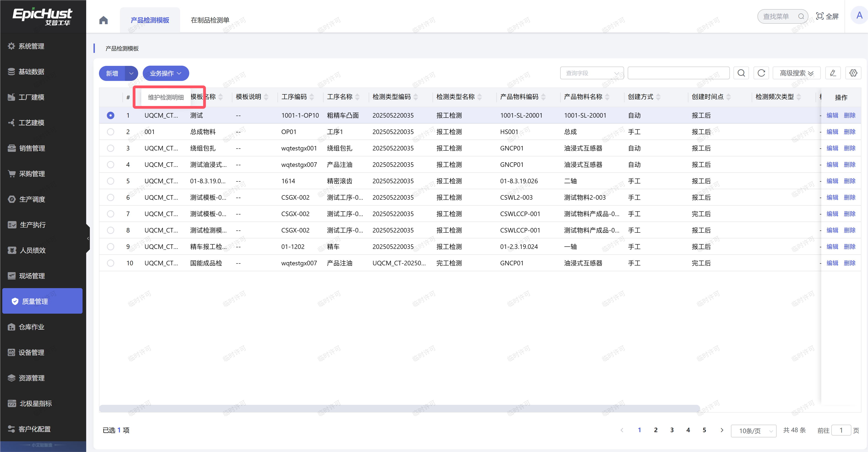Click 编辑 link in row 3

[x=832, y=148]
